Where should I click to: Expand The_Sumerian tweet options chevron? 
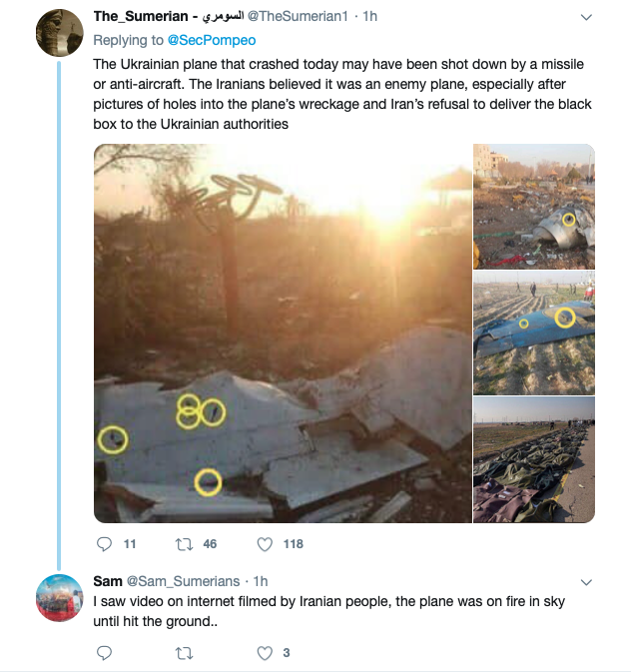(586, 17)
